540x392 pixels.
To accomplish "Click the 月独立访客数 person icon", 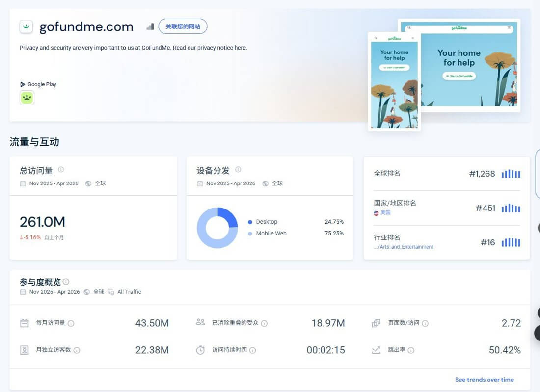I will coord(25,350).
